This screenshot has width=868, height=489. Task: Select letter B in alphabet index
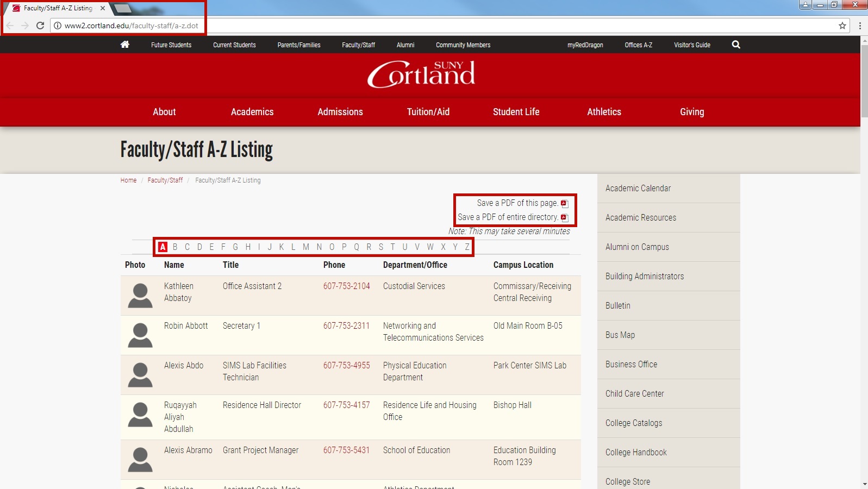tap(175, 247)
